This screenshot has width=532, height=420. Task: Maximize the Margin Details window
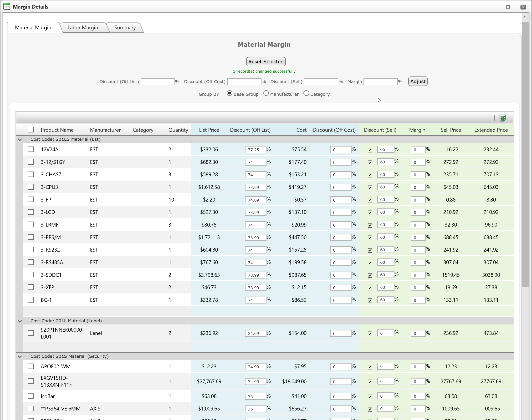tap(508, 7)
